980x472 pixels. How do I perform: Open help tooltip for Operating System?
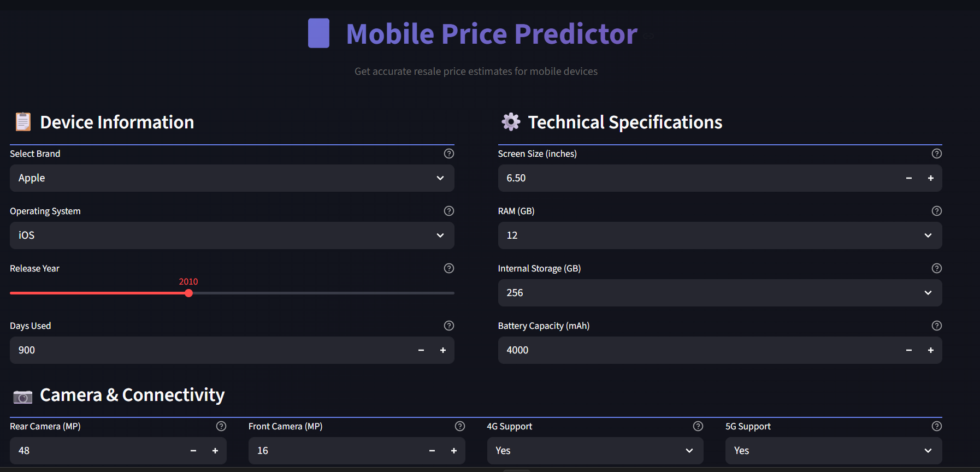click(x=449, y=211)
